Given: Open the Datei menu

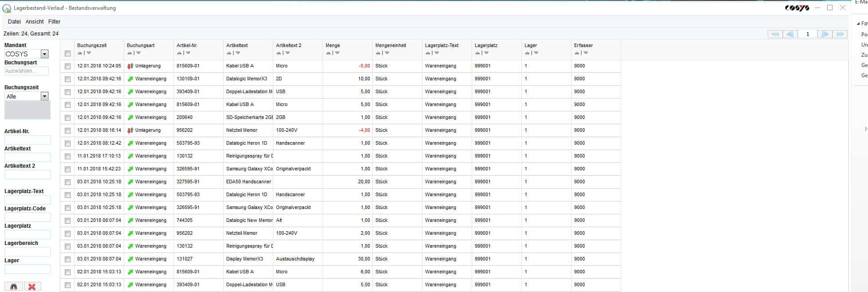Looking at the screenshot, I should (x=14, y=22).
